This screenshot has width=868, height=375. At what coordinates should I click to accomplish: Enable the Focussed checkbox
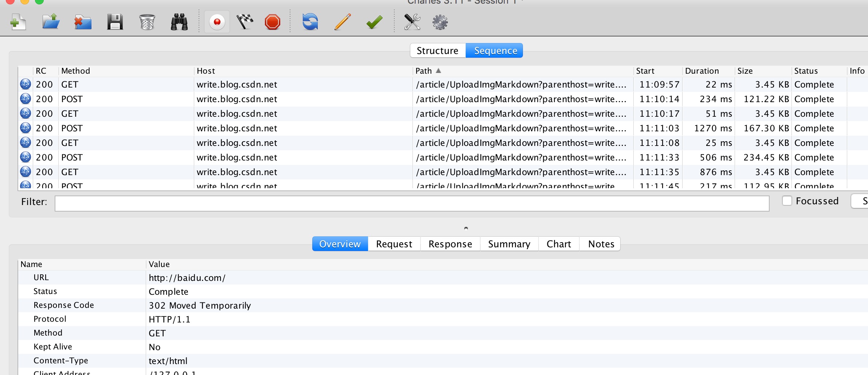click(787, 201)
